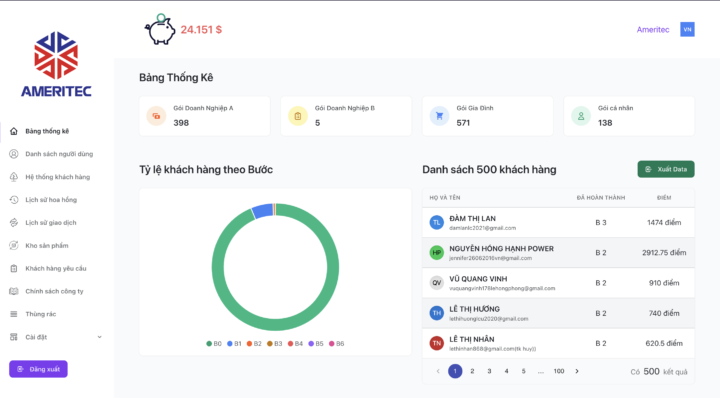Click the history icon beside Lịch sử hoa hồng
Viewport: 720px width, 398px height.
pyautogui.click(x=14, y=200)
